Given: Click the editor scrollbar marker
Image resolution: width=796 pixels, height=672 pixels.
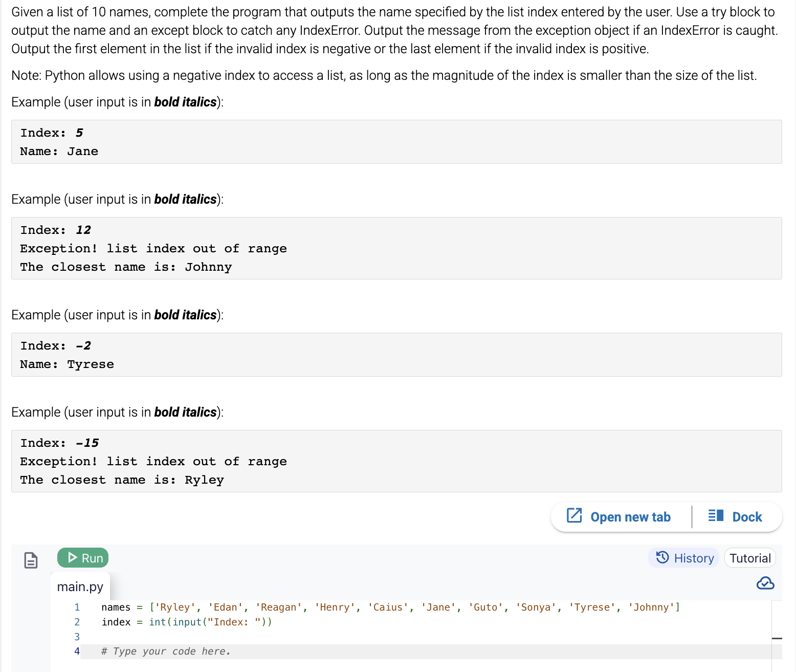Looking at the screenshot, I should [x=777, y=638].
